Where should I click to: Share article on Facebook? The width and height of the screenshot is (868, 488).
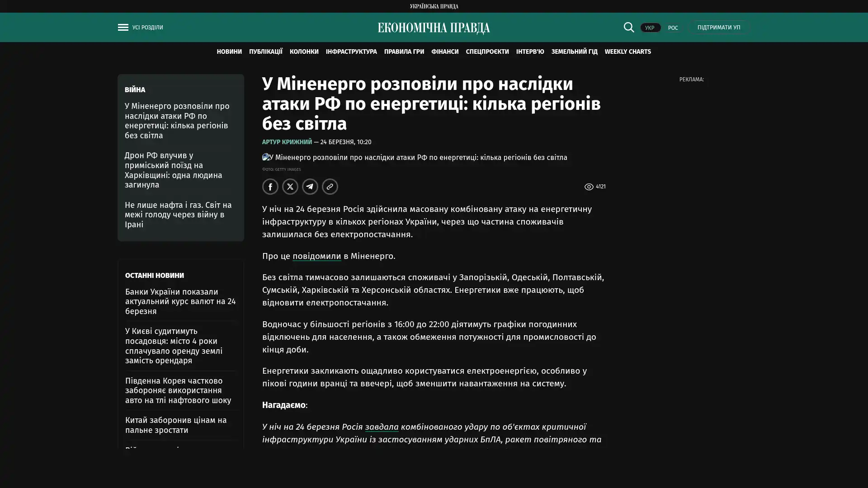coord(270,187)
